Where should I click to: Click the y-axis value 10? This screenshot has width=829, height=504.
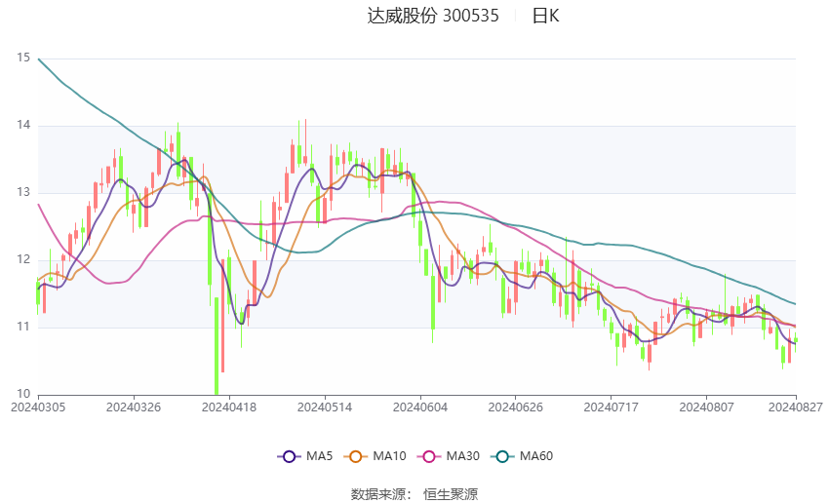coord(23,394)
